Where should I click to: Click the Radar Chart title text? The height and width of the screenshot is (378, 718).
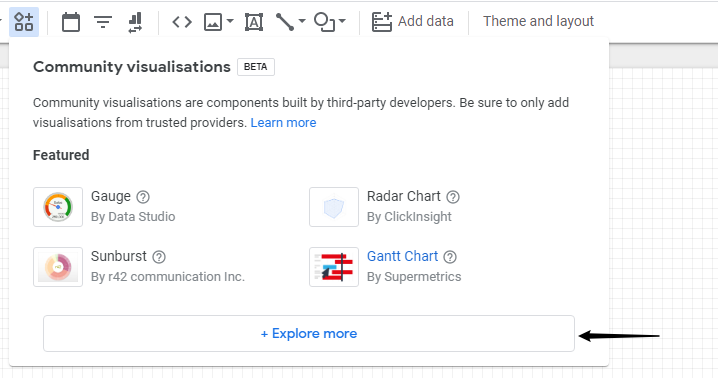403,196
